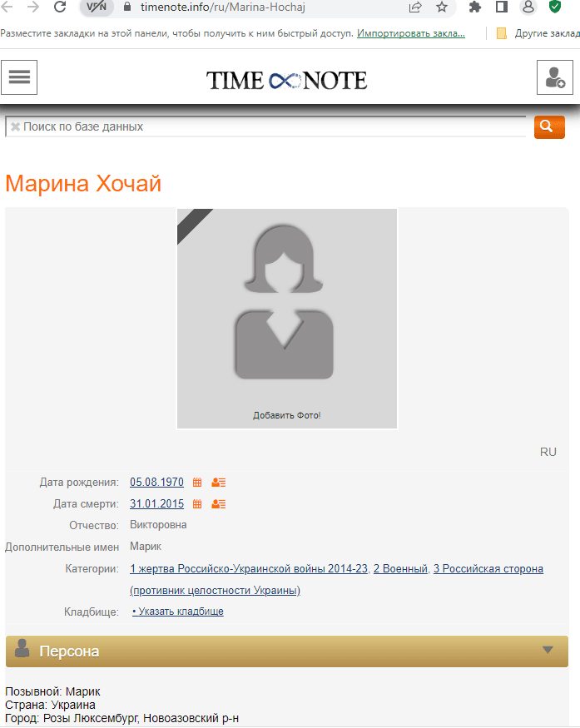580x728 pixels.
Task: Clear search with the X icon
Action: pyautogui.click(x=15, y=126)
